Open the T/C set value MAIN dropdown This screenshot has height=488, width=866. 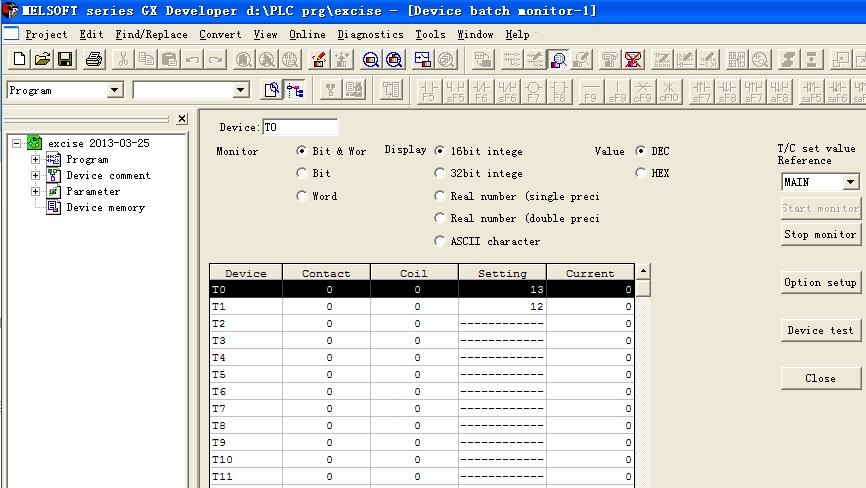point(850,183)
